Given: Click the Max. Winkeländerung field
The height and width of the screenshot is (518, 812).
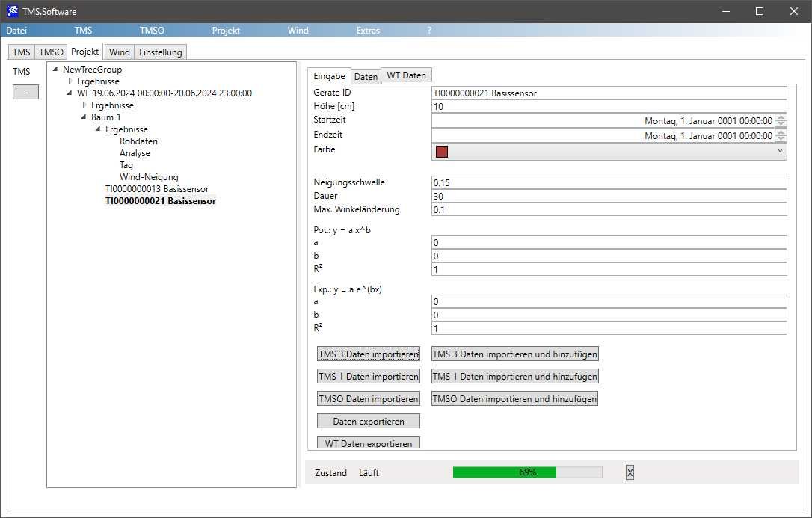Looking at the screenshot, I should 609,209.
